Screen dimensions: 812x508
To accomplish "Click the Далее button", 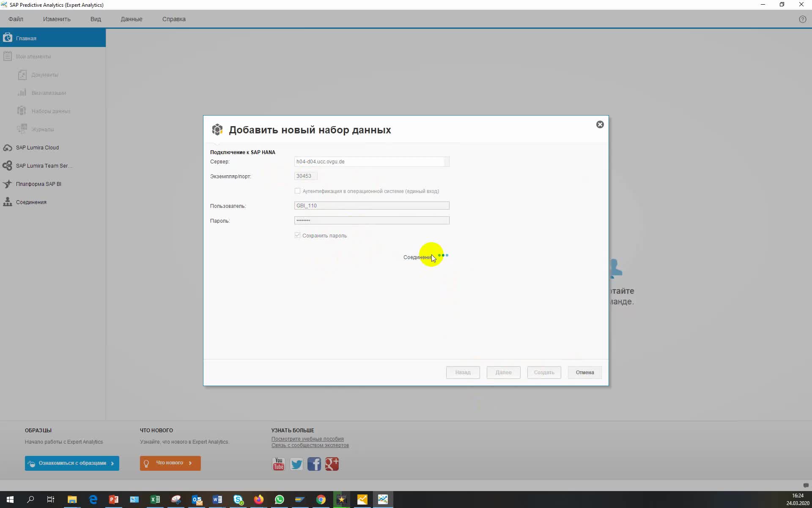I will [503, 373].
